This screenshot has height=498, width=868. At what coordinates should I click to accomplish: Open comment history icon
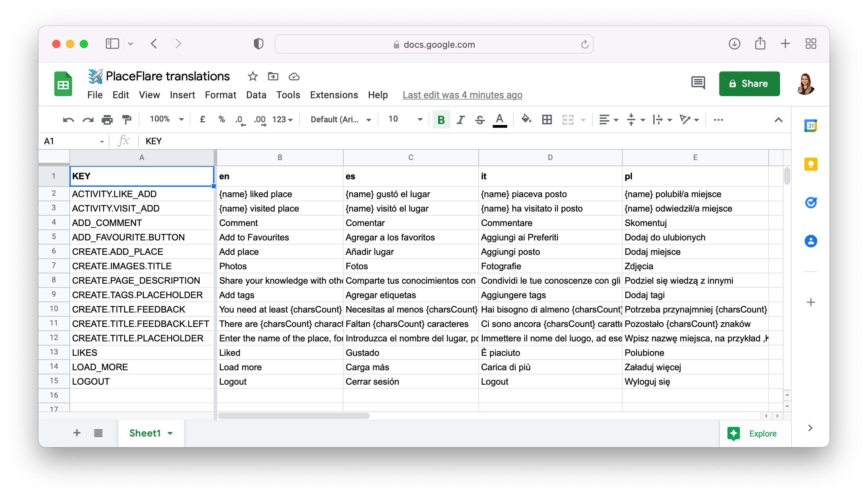point(698,83)
